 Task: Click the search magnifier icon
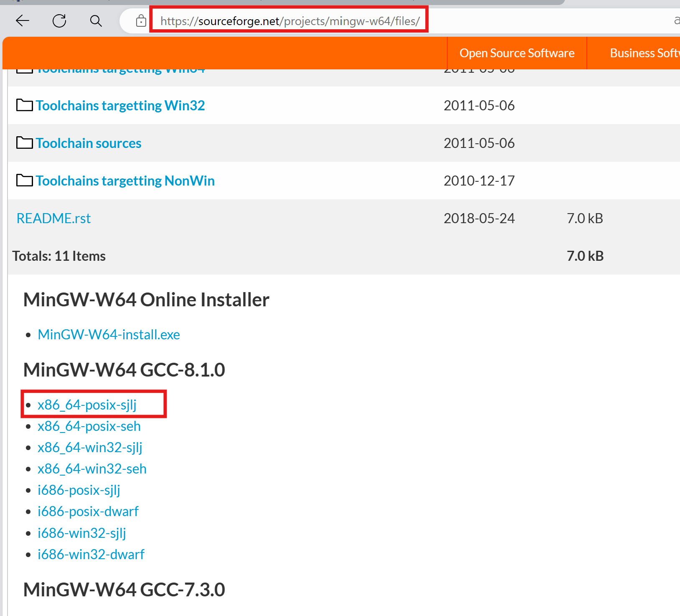click(96, 20)
